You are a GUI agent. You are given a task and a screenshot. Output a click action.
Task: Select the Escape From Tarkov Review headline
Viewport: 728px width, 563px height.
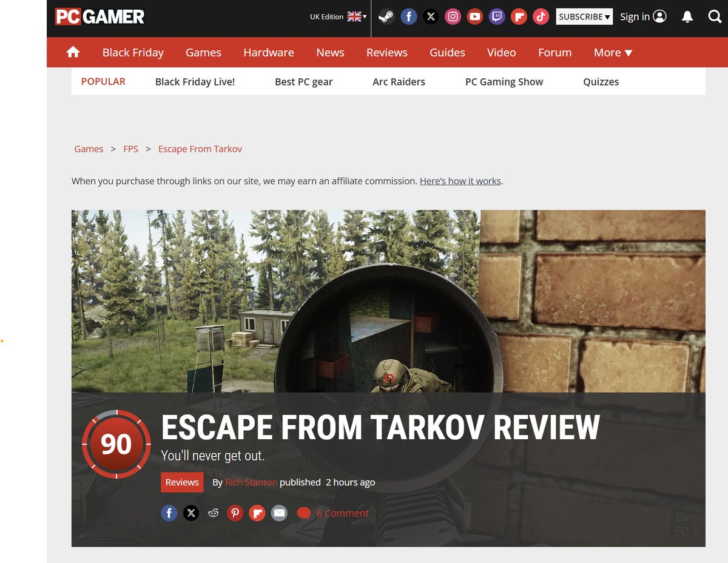[x=380, y=428]
